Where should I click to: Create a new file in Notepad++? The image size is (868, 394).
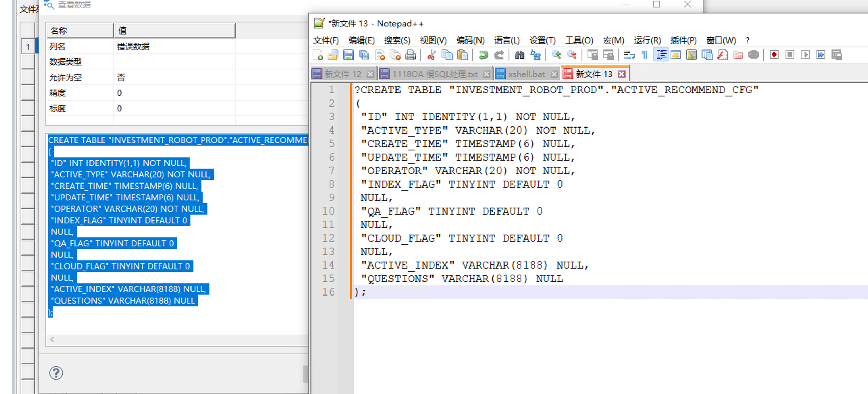(318, 55)
